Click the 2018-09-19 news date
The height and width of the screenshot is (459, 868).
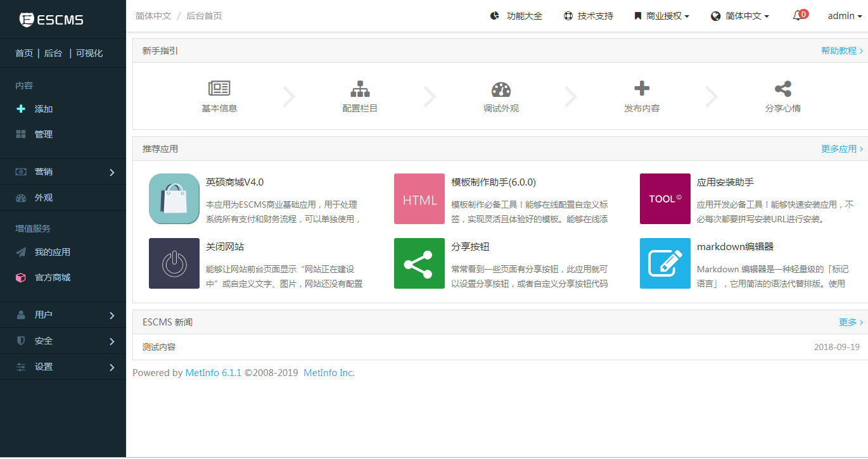pyautogui.click(x=837, y=347)
